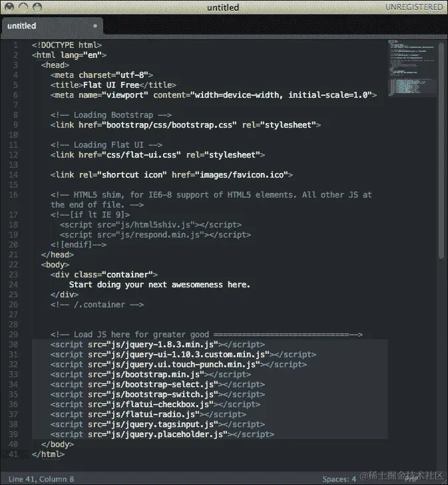Click the unsaved-changes dot on the untitled tab
The width and height of the screenshot is (448, 485).
pos(95,26)
